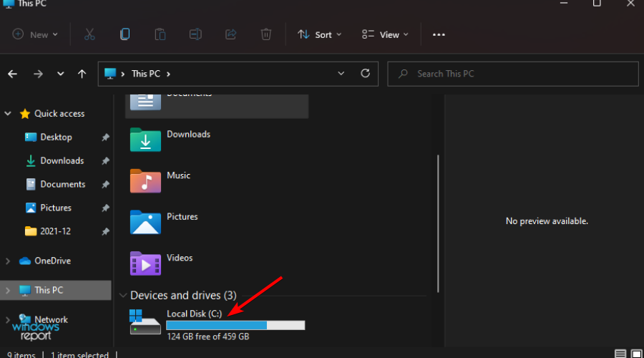Open the See more ellipsis menu
The width and height of the screenshot is (644, 358).
coord(439,34)
